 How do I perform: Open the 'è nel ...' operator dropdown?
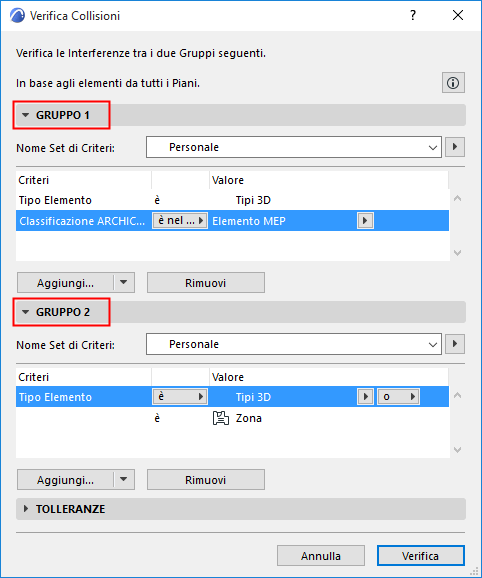click(180, 220)
